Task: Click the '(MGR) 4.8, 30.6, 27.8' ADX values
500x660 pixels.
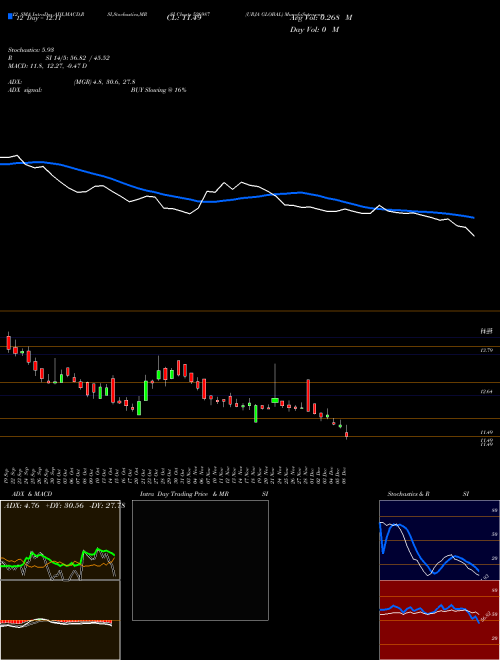Action: point(104,82)
